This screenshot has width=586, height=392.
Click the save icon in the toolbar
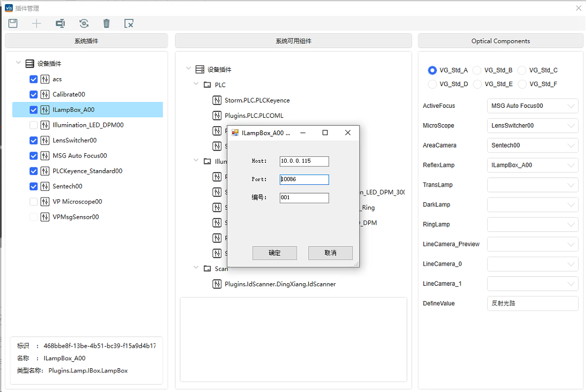13,23
